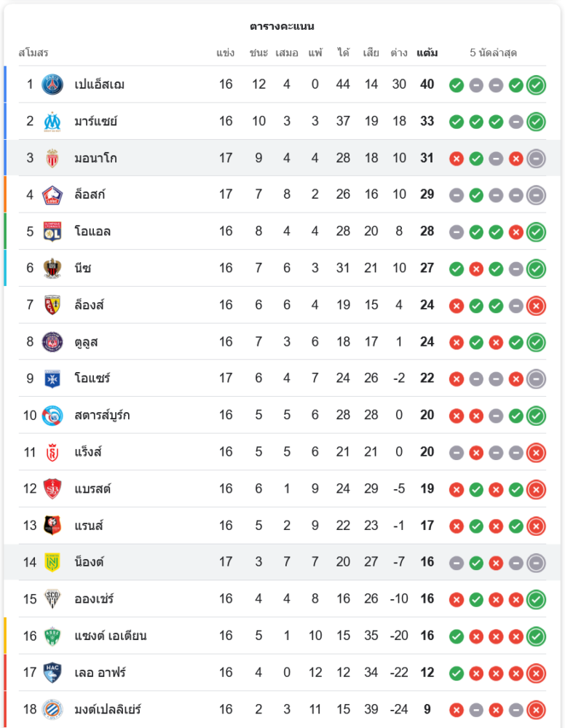Click Monaco's first red loss indicator

click(x=457, y=158)
